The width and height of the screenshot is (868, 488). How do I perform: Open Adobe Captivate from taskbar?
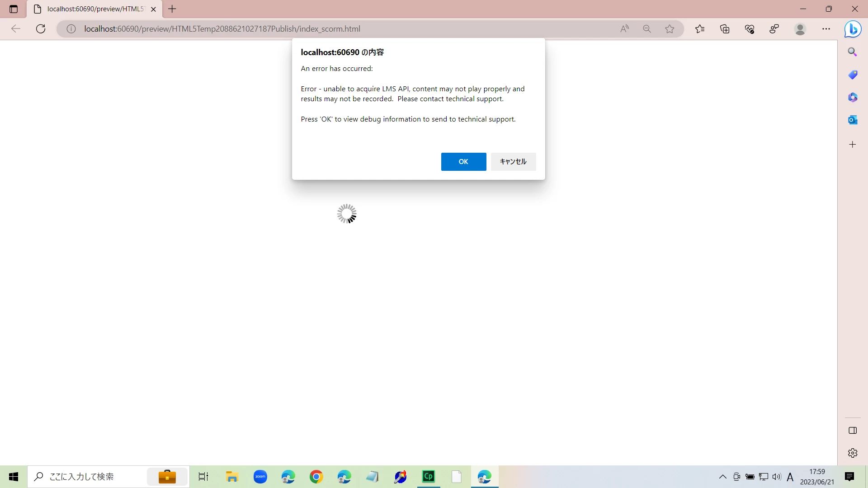pos(428,476)
